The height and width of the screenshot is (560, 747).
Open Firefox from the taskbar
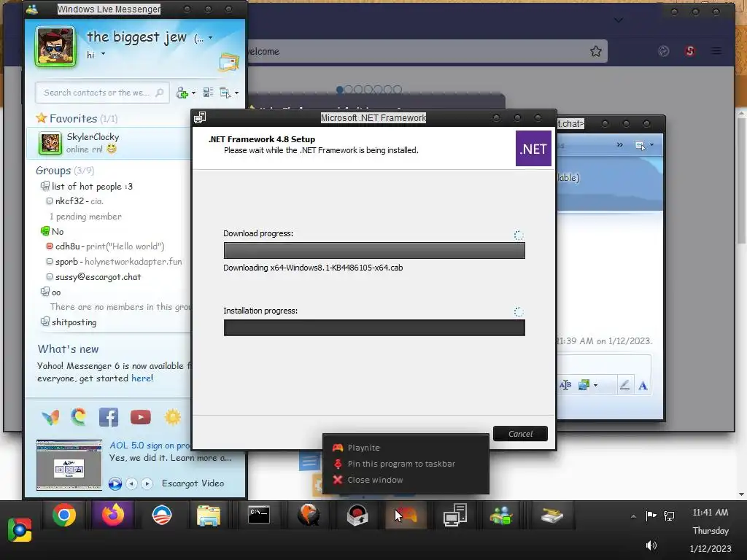113,515
